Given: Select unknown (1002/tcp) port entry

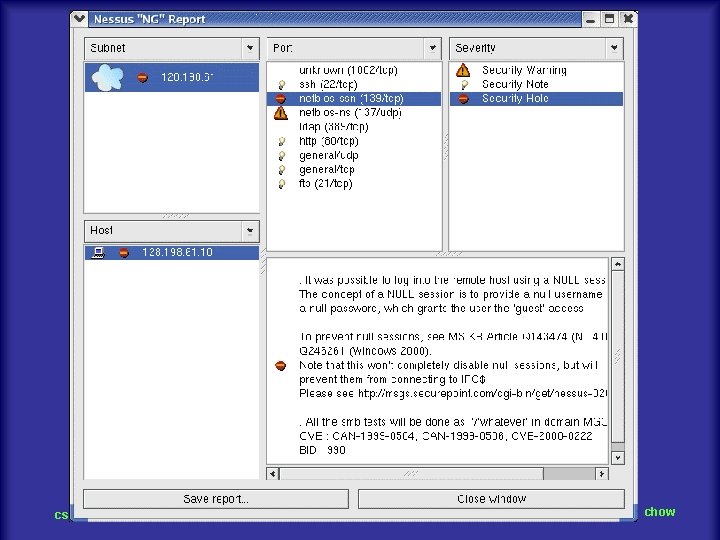Looking at the screenshot, I should [x=354, y=70].
